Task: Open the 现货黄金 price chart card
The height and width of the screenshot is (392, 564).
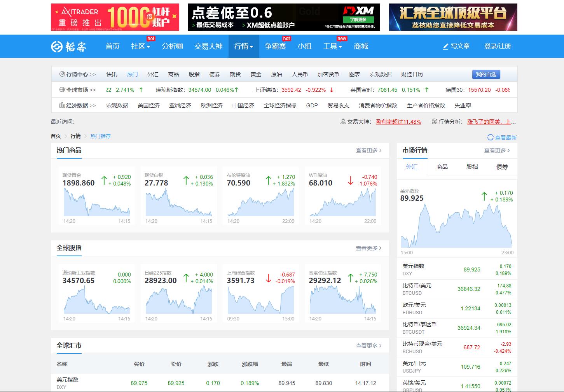Action: tap(96, 196)
